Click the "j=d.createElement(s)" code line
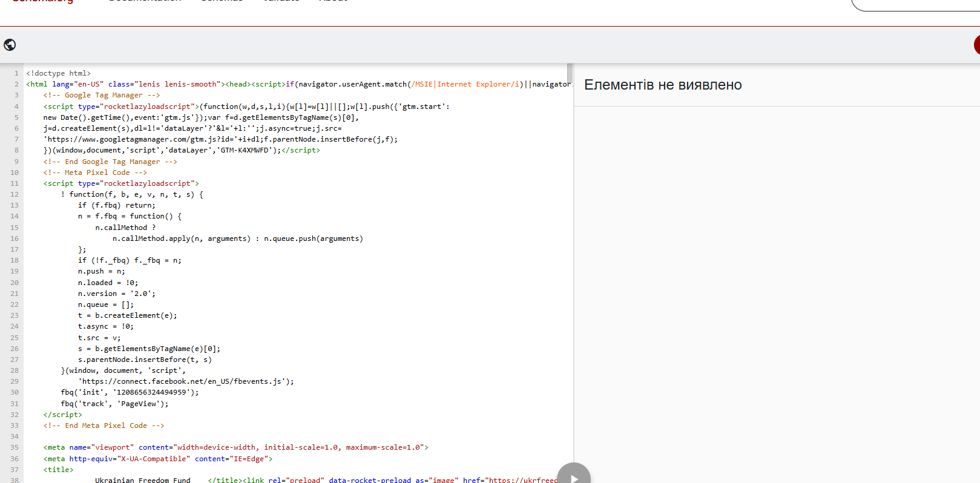 (192, 128)
